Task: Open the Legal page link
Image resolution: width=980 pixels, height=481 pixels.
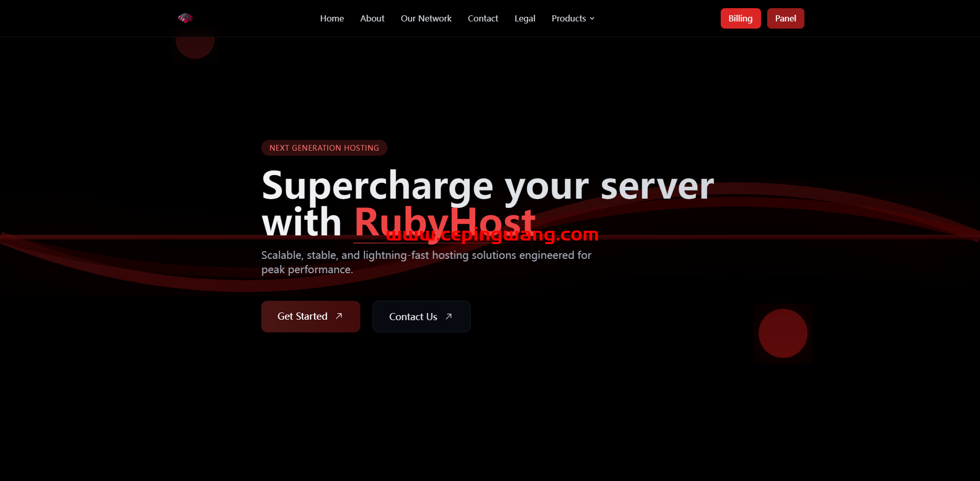Action: pos(525,18)
